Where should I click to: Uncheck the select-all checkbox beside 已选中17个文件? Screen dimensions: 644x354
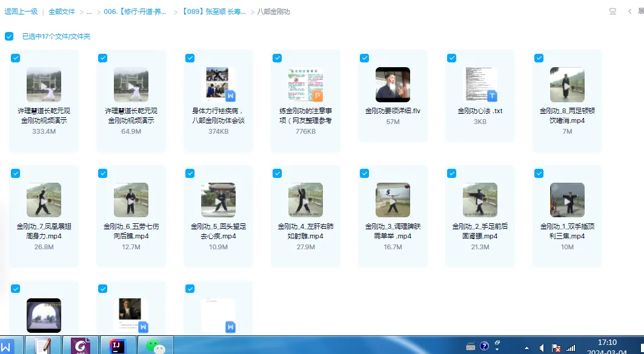coord(9,36)
